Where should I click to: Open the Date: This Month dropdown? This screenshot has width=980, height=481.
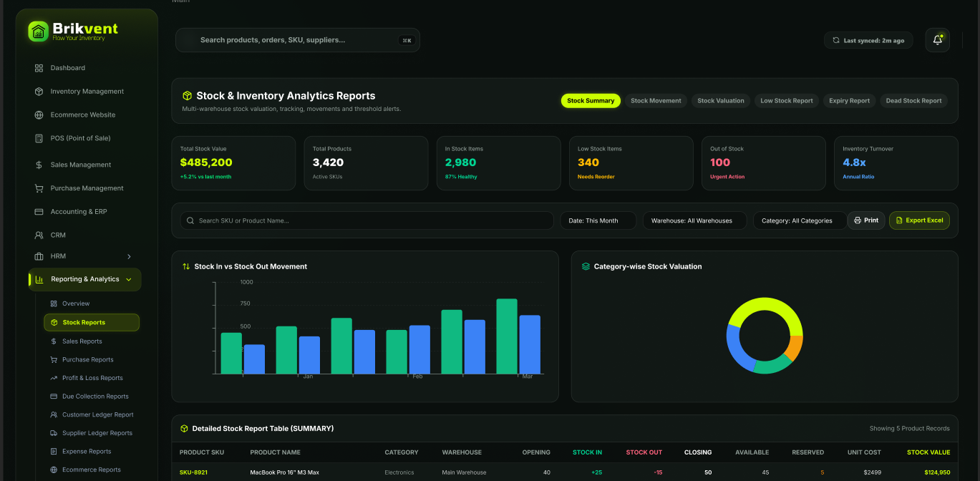click(x=598, y=220)
